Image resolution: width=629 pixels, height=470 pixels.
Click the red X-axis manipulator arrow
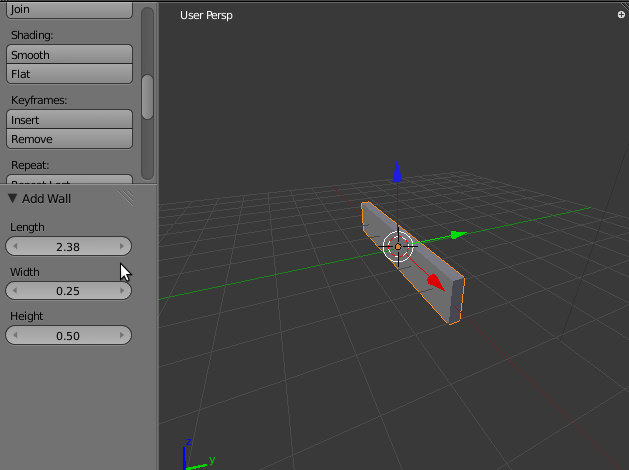click(x=436, y=283)
